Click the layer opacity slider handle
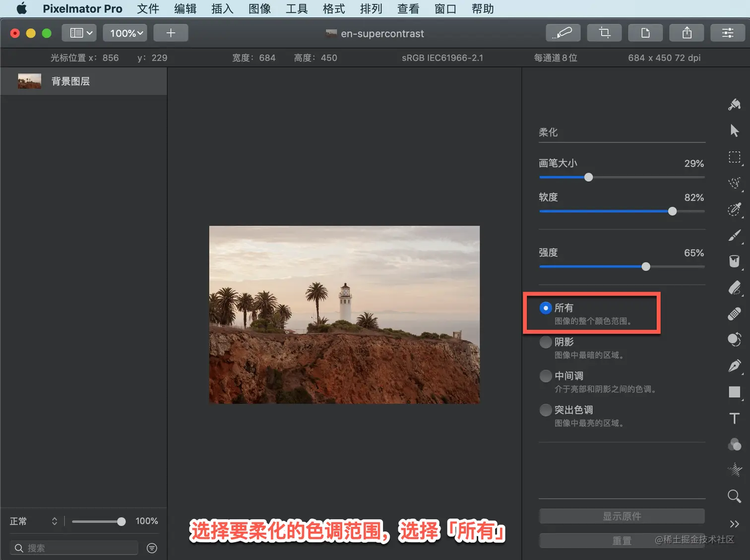The height and width of the screenshot is (560, 750). [x=122, y=521]
